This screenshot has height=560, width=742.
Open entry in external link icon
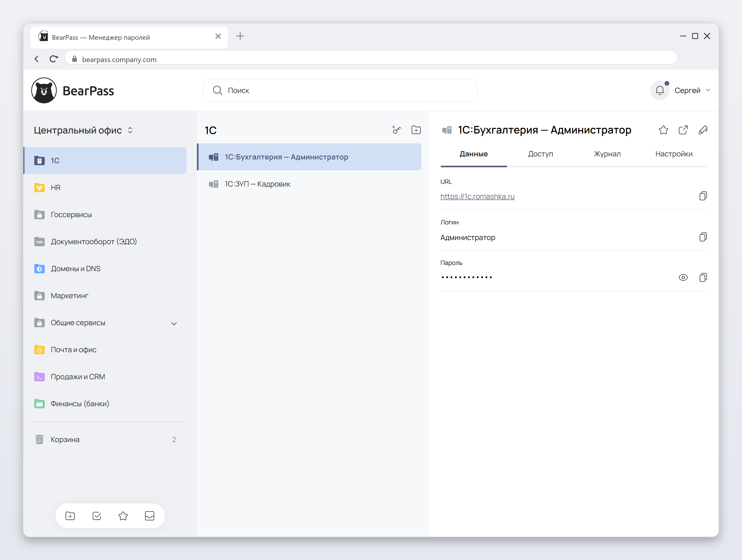[x=683, y=130]
